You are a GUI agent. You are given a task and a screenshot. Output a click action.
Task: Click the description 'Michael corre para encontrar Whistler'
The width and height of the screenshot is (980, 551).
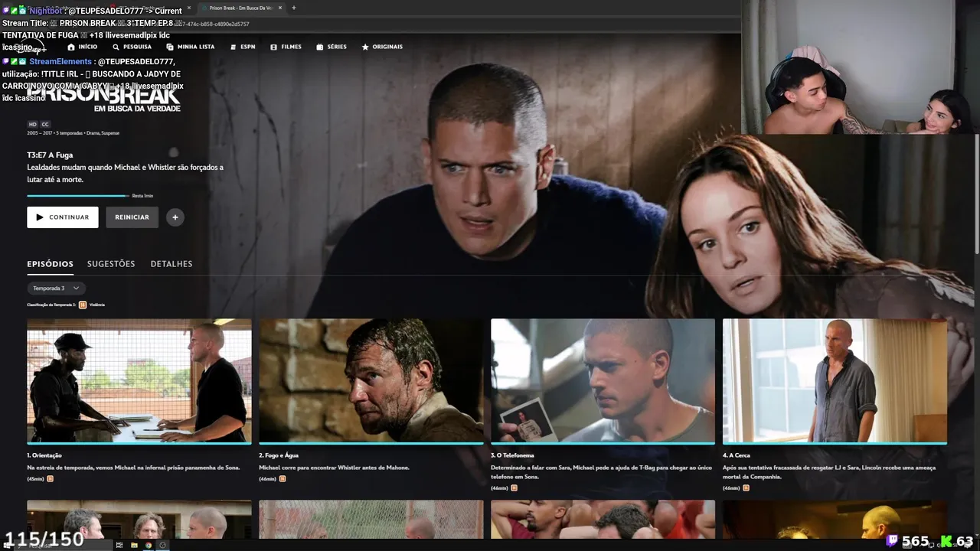pyautogui.click(x=334, y=468)
